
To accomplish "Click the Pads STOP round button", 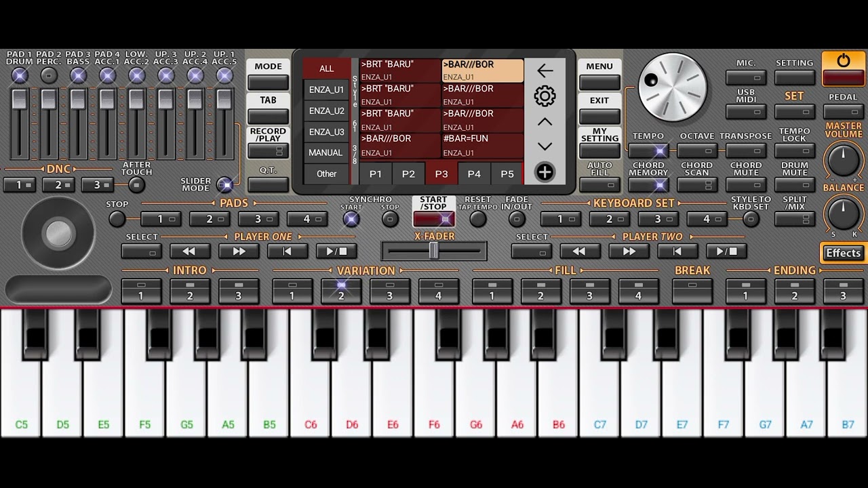I will point(117,219).
